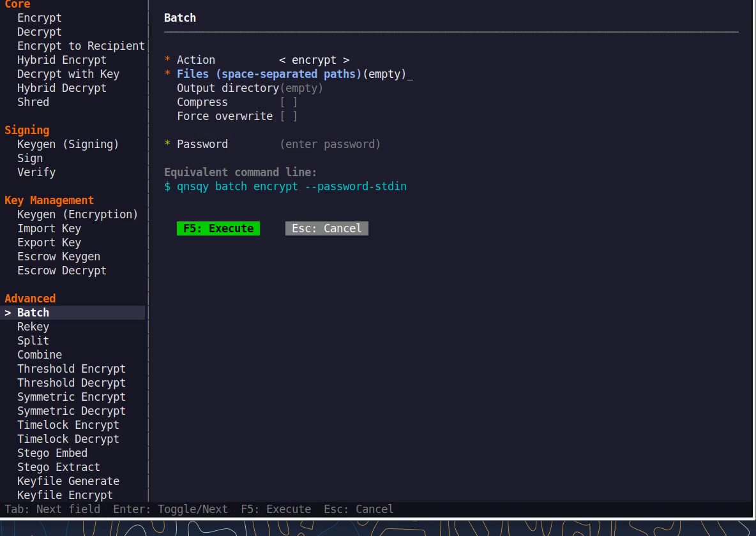This screenshot has height=536, width=756.
Task: Open Keyfile Encrypt
Action: pyautogui.click(x=65, y=495)
